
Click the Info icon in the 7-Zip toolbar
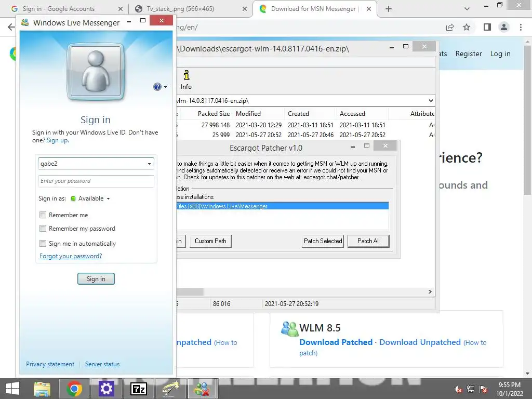pyautogui.click(x=186, y=80)
